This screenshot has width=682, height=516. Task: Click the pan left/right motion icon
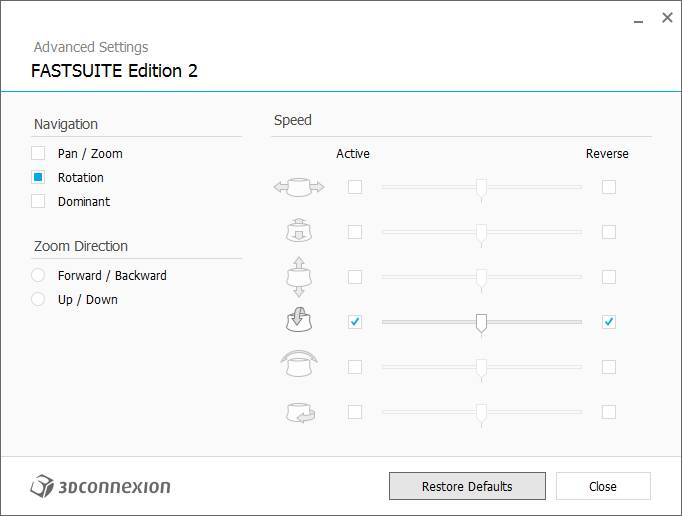click(299, 187)
